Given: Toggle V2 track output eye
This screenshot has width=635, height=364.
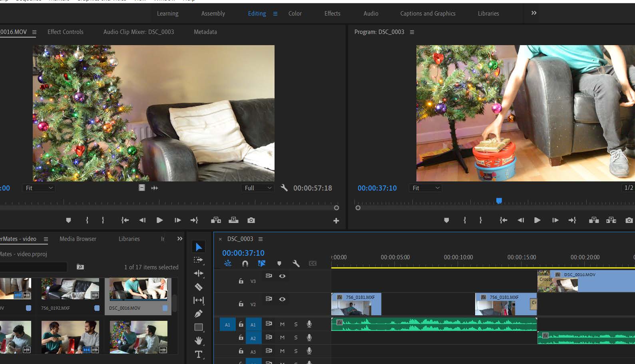Looking at the screenshot, I should pyautogui.click(x=282, y=299).
